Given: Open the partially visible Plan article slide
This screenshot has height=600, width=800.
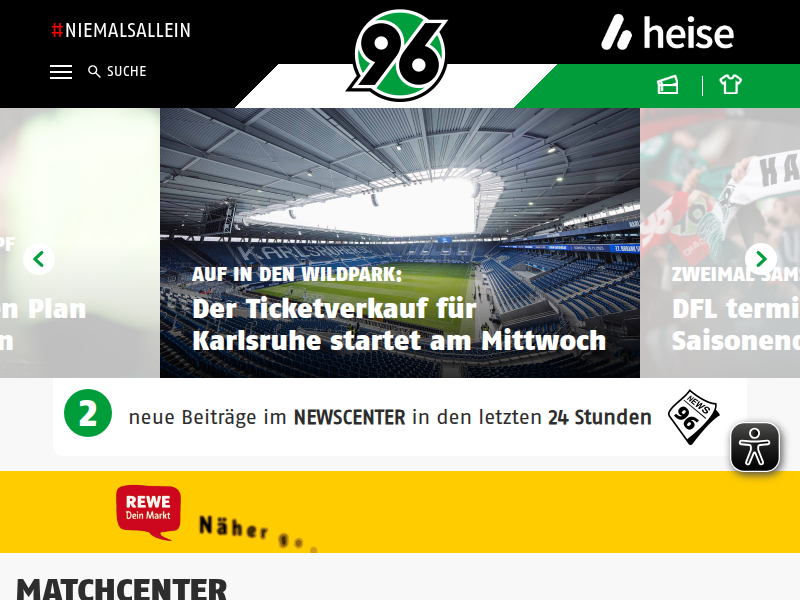Looking at the screenshot, I should pyautogui.click(x=80, y=243).
